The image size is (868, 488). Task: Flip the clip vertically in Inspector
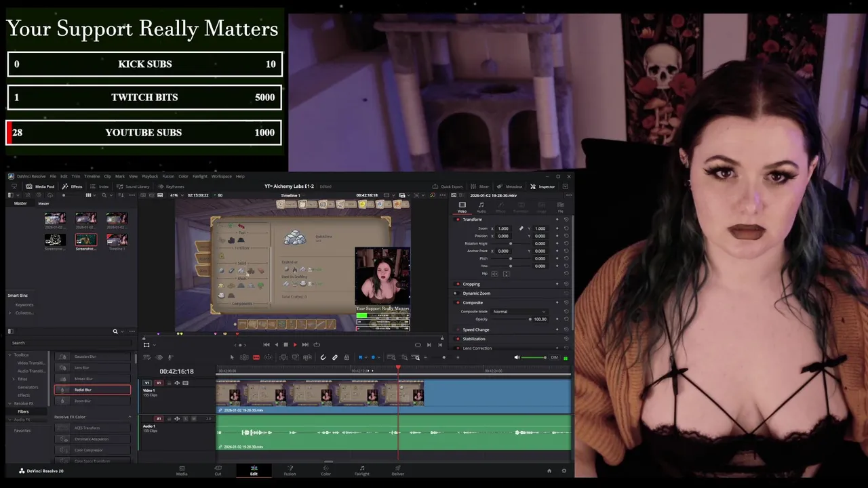507,274
